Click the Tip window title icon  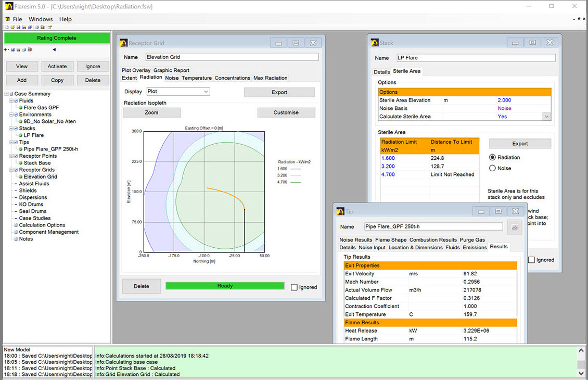(340, 211)
